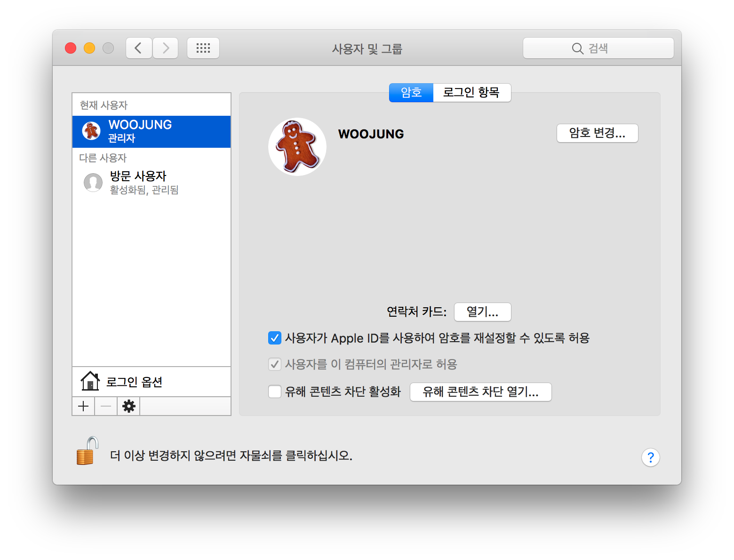The width and height of the screenshot is (734, 560).
Task: Disable Apple ID password reset checkbox
Action: click(275, 338)
